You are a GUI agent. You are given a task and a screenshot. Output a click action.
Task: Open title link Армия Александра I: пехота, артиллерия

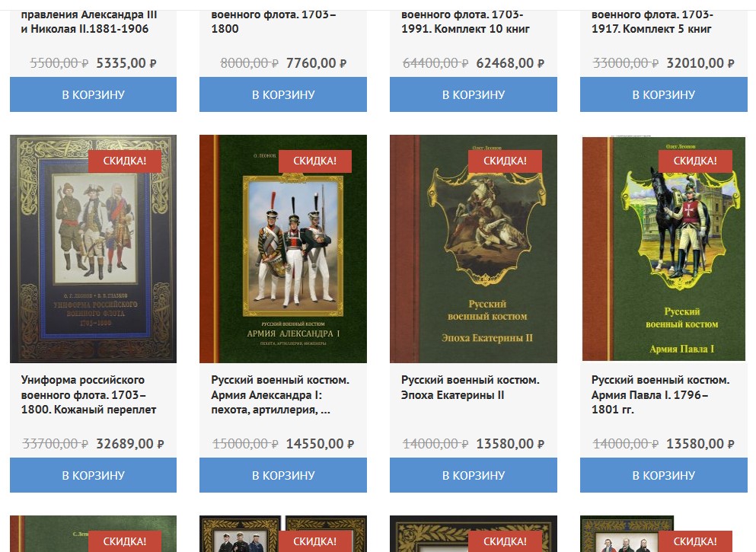tap(280, 395)
